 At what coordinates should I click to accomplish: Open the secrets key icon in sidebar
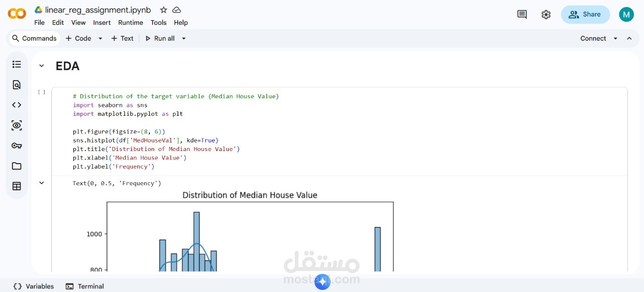pyautogui.click(x=17, y=145)
